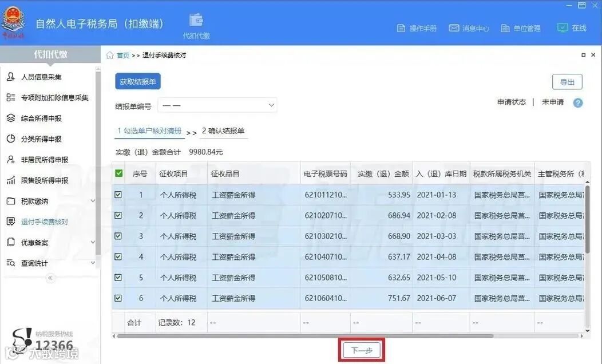Click the table scroll-down arrow
The width and height of the screenshot is (602, 364).
[587, 330]
